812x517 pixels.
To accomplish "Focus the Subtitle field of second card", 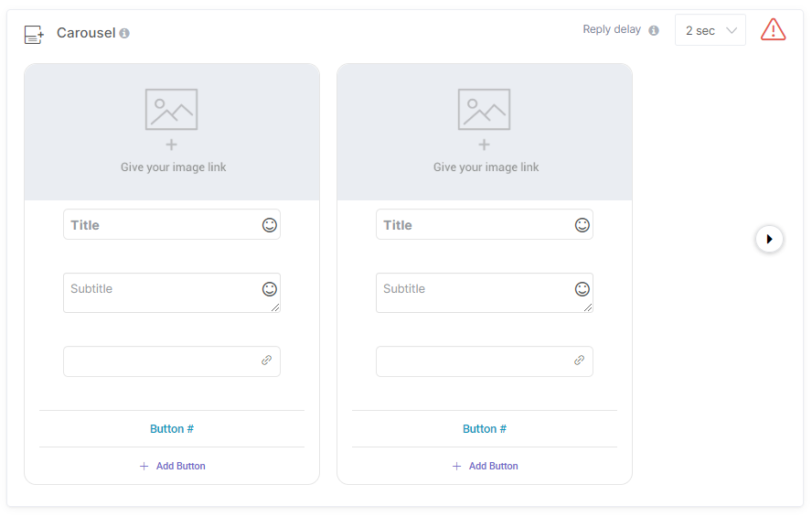I will coord(485,293).
